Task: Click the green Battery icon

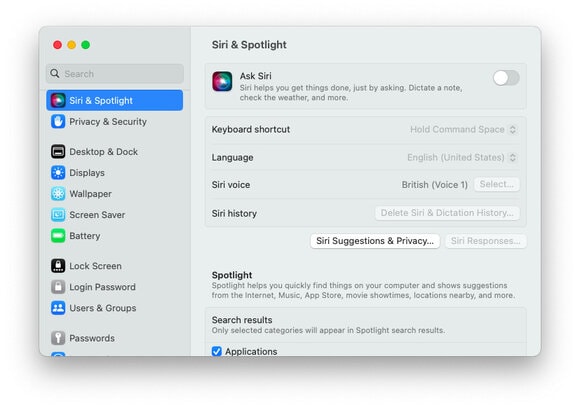Action: click(x=58, y=236)
